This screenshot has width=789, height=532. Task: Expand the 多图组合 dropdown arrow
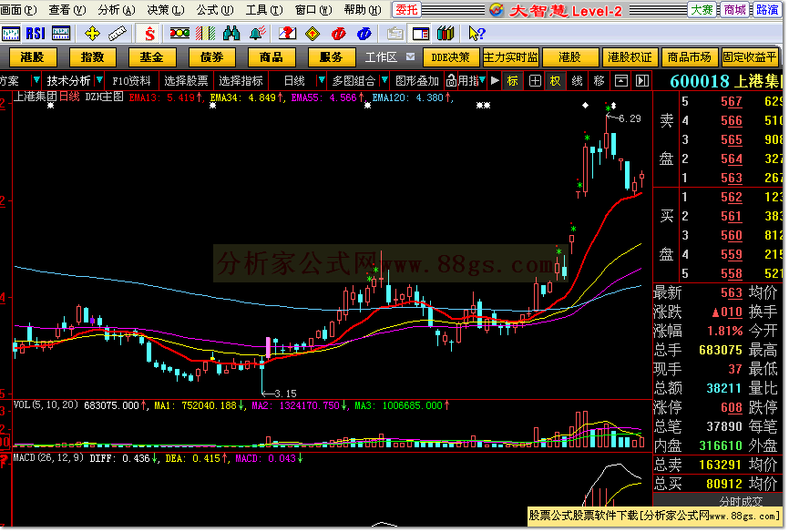(384, 80)
